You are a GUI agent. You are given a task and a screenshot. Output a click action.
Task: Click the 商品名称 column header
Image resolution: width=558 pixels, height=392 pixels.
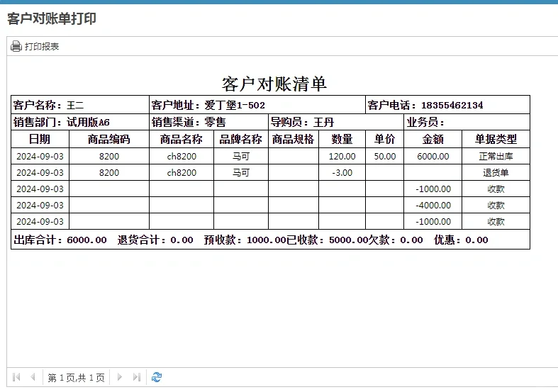(182, 139)
